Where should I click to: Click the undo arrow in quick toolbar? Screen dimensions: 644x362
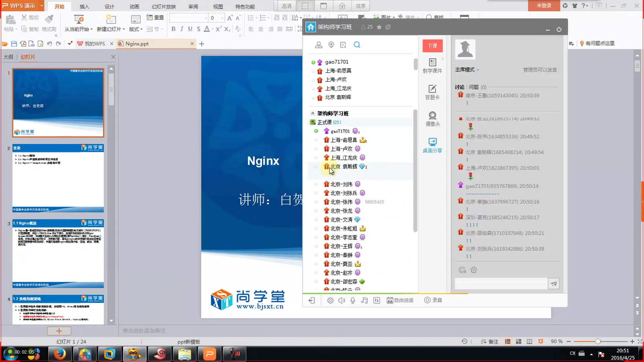click(x=49, y=44)
